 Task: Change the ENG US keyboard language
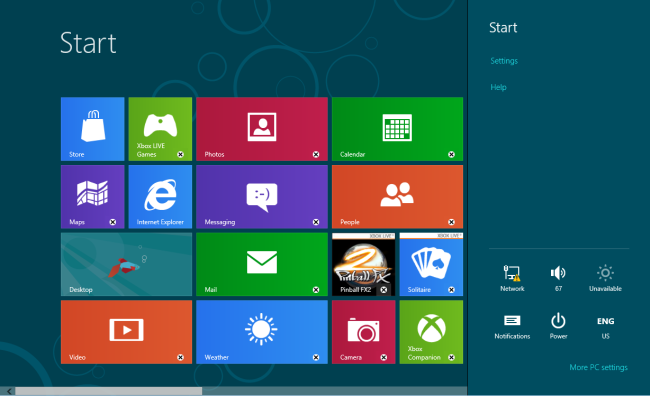coord(605,328)
